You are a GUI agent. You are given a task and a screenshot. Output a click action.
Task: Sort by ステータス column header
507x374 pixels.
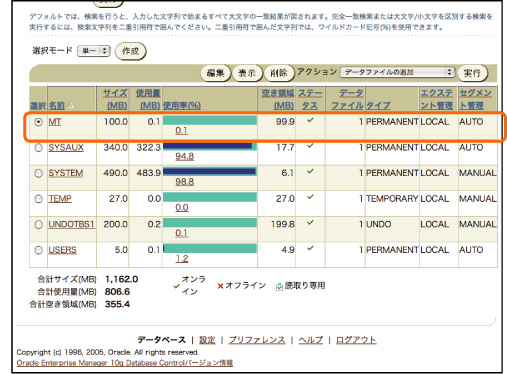coord(310,99)
